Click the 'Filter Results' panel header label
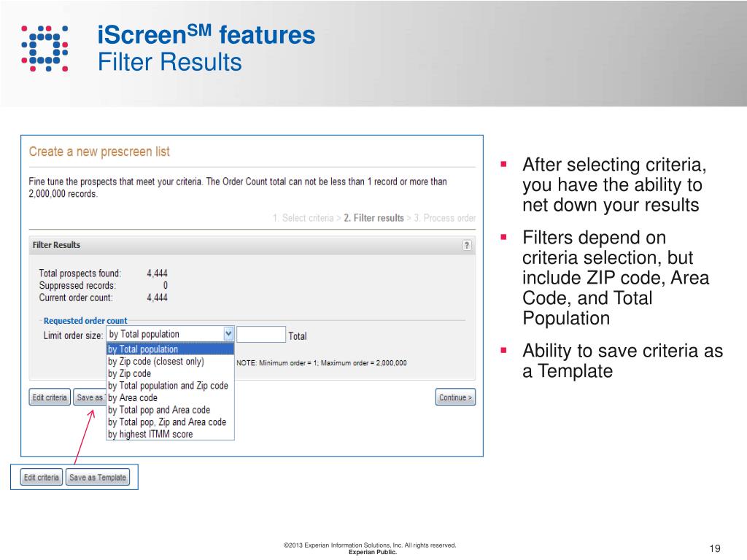Viewport: 747px width, 560px height. tap(56, 245)
